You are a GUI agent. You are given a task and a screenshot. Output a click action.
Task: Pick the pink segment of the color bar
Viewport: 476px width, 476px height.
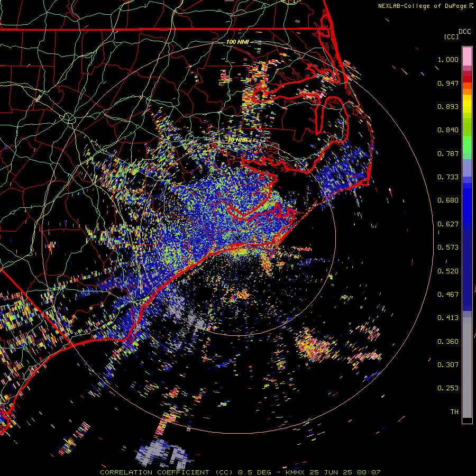tap(467, 56)
